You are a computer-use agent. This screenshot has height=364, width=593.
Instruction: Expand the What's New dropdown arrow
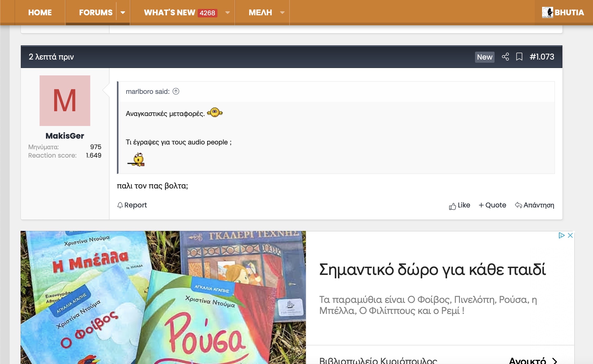point(227,12)
